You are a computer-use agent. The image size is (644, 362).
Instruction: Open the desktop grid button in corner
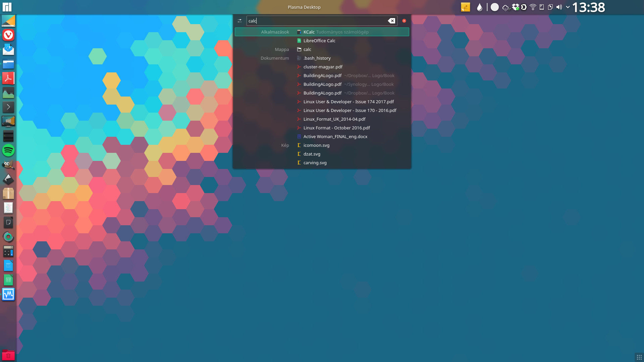(639, 357)
